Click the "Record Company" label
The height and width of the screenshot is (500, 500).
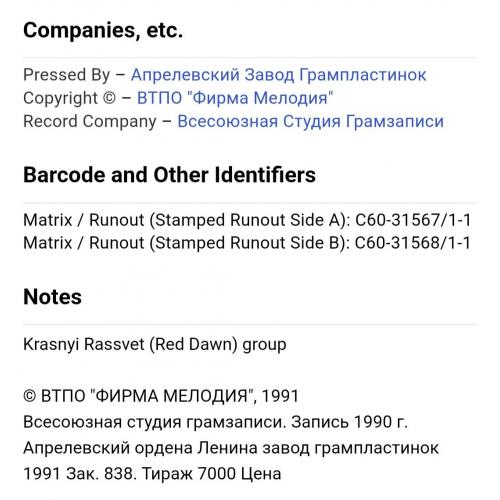click(x=90, y=121)
